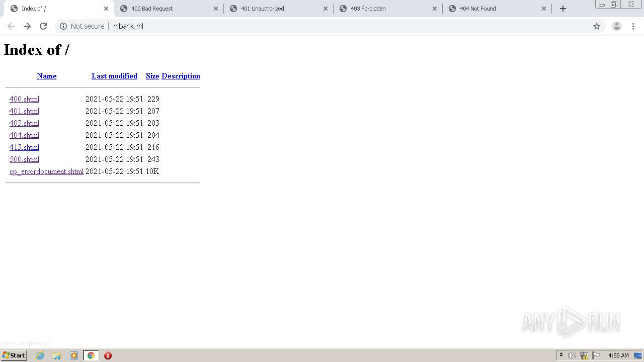
Task: Switch to the 404 Not Found tab
Action: (x=497, y=9)
